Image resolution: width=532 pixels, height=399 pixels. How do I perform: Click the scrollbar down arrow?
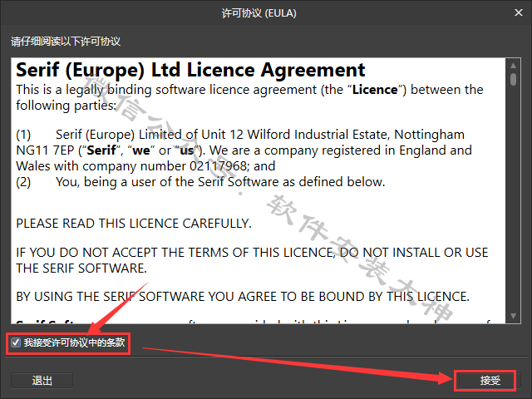click(513, 316)
